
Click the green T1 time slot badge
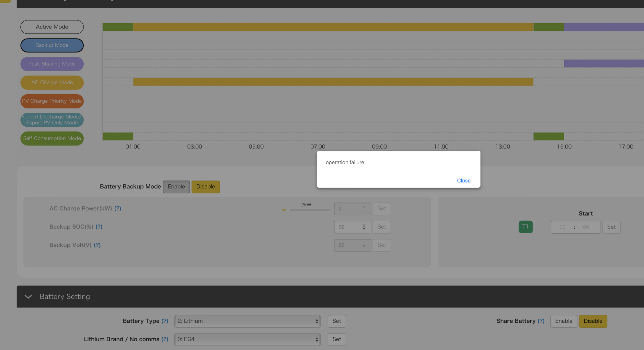click(x=525, y=227)
